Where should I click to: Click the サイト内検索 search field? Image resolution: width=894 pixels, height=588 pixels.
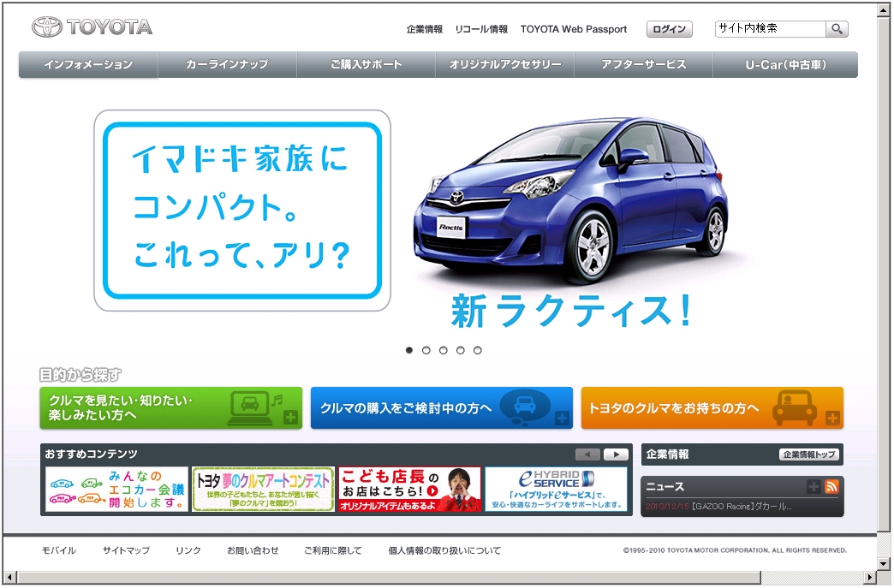point(770,29)
